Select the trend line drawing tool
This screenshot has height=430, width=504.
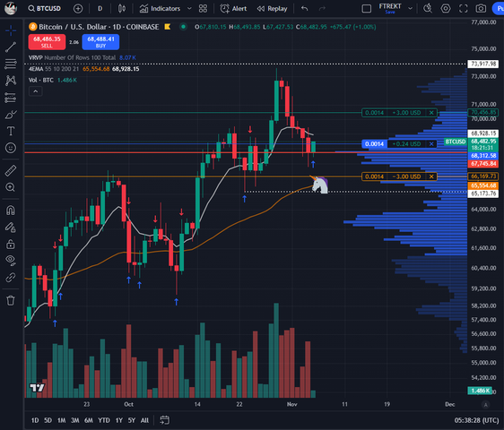tap(10, 47)
